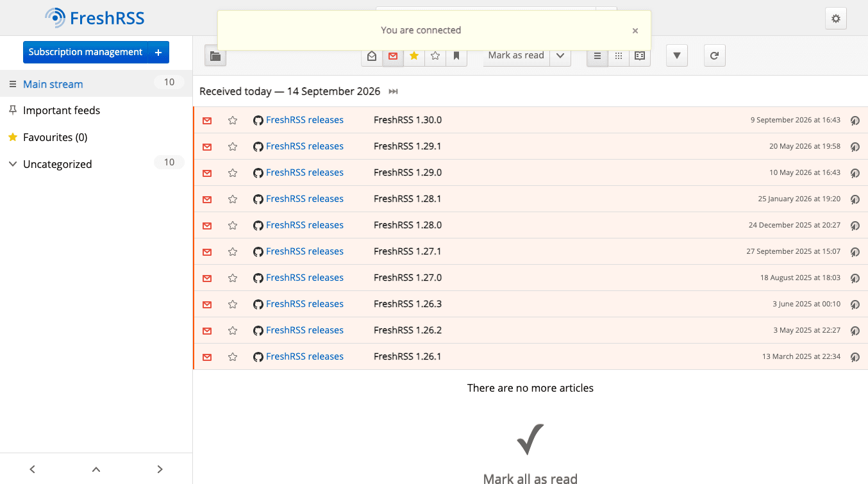Toggle read state of FreshRSS 1.26.3
The width and height of the screenshot is (868, 484).
[x=207, y=305]
